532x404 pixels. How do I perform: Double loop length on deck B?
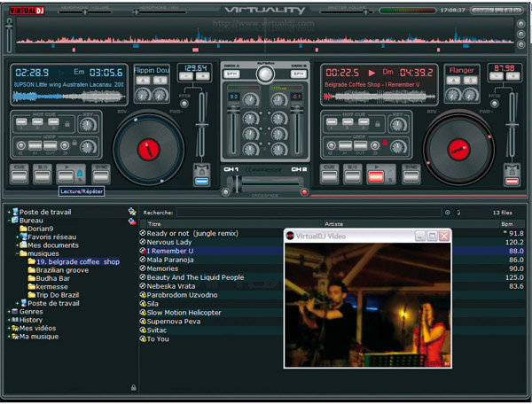(375, 145)
